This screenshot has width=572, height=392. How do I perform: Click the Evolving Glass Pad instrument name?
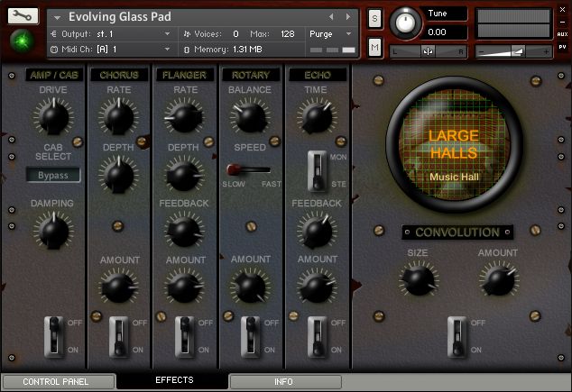pyautogui.click(x=120, y=17)
